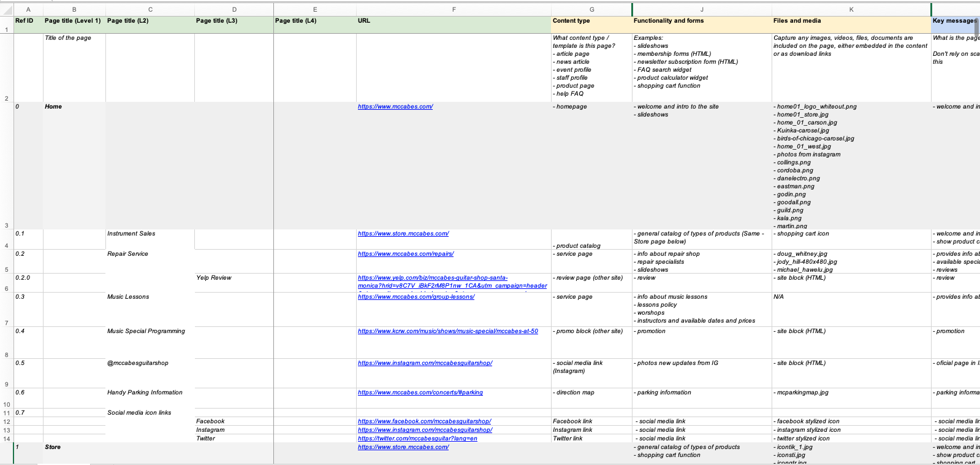Select column B header
This screenshot has width=980, height=465.
click(x=74, y=10)
